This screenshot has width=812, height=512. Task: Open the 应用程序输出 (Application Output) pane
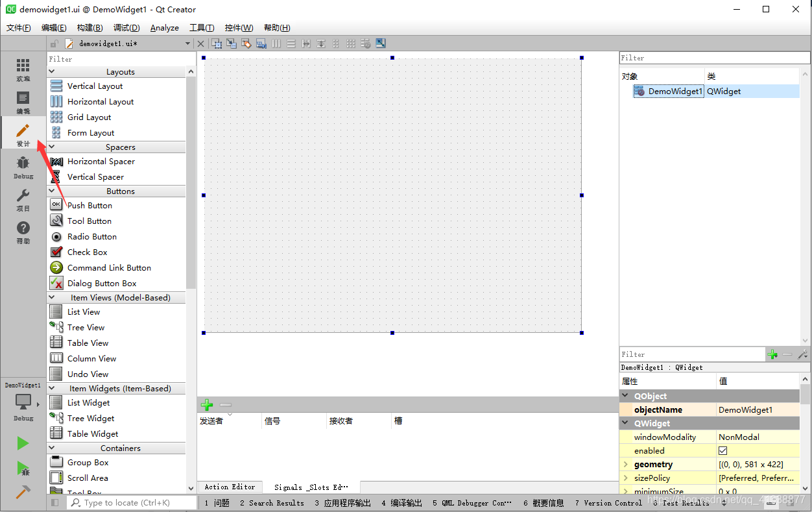click(342, 502)
